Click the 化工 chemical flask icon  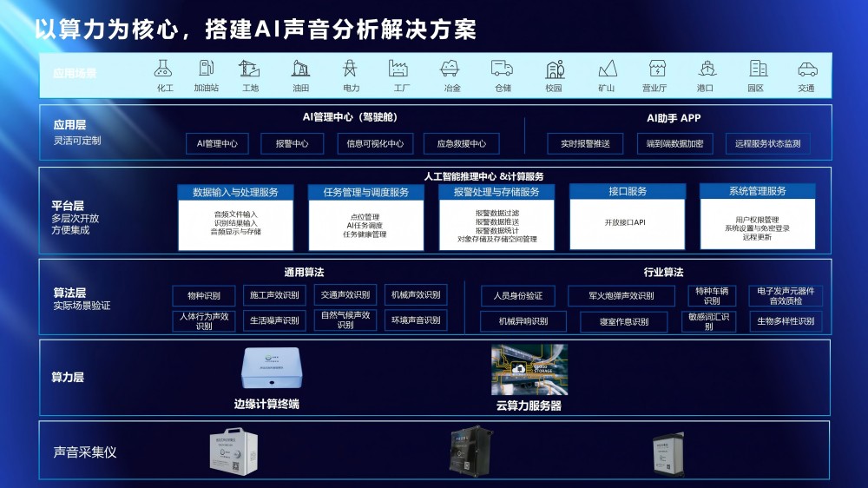tap(164, 69)
